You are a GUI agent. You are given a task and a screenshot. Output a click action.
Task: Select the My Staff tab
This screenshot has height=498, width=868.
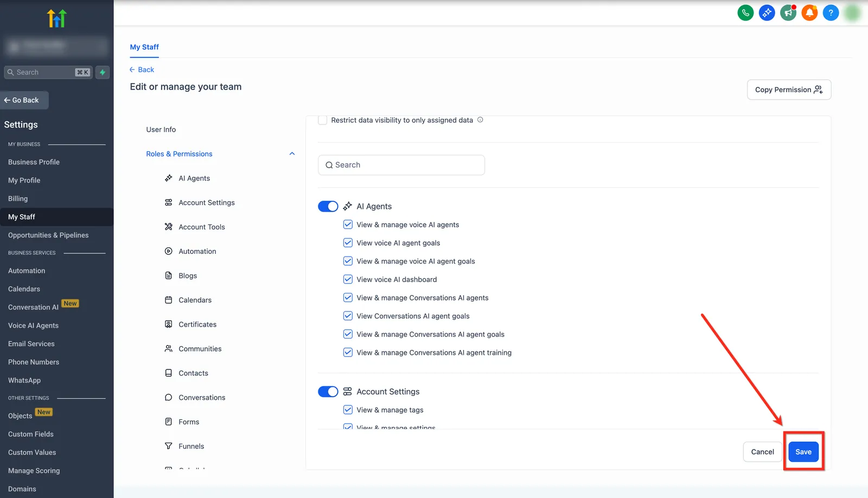pyautogui.click(x=144, y=47)
